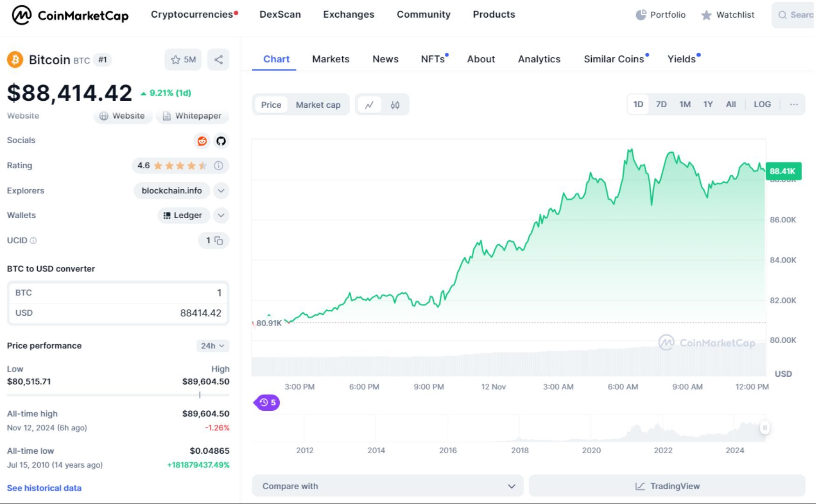Screen dimensions: 816x504
Task: Enable logarithmic scale with LOG button
Action: (x=762, y=104)
